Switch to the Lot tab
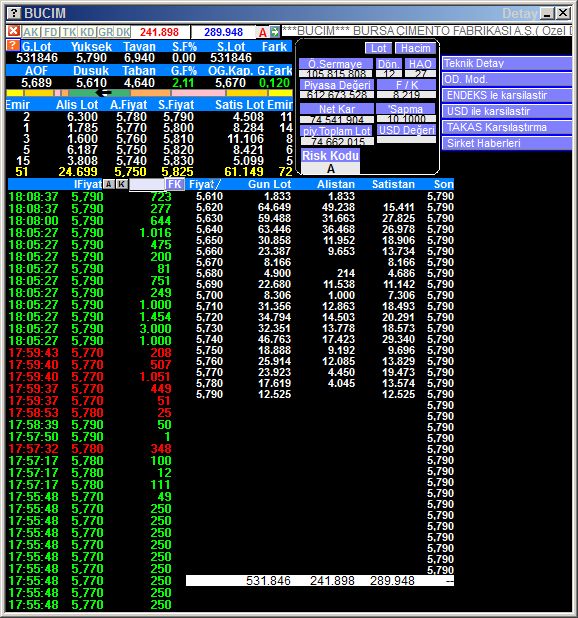 coord(378,48)
